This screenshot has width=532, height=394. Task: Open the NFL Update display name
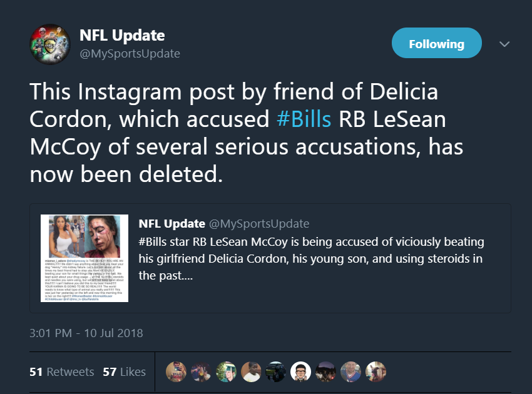122,35
